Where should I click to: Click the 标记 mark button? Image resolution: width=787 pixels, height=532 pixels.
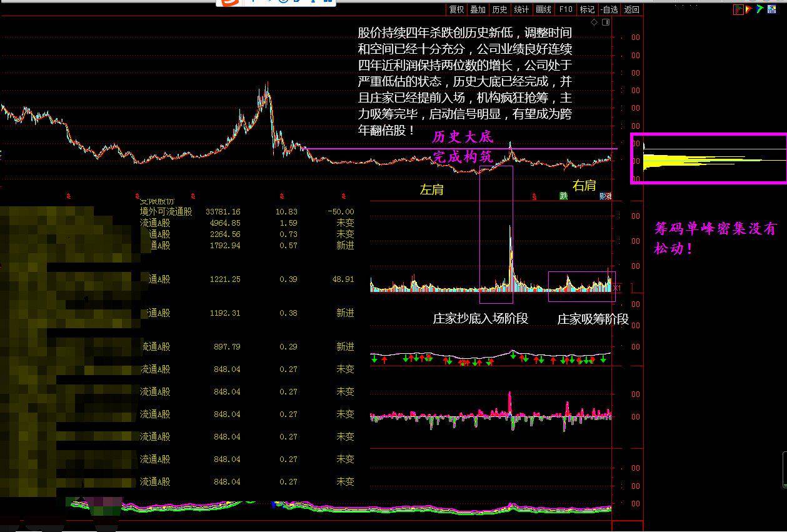[x=587, y=9]
